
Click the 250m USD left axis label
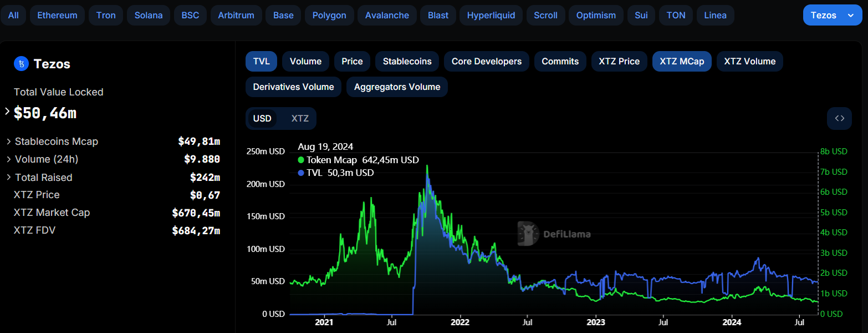pos(265,151)
